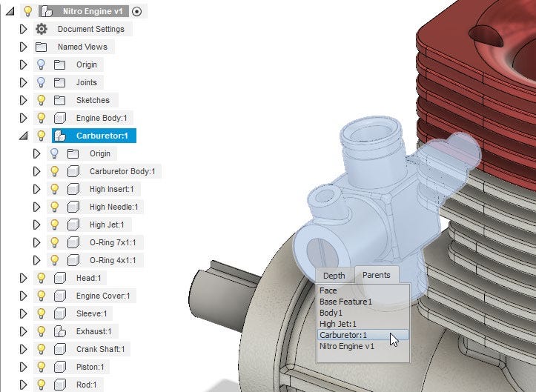Viewport: 536px width, 392px height.
Task: Select the Named Views label
Action: click(x=82, y=47)
